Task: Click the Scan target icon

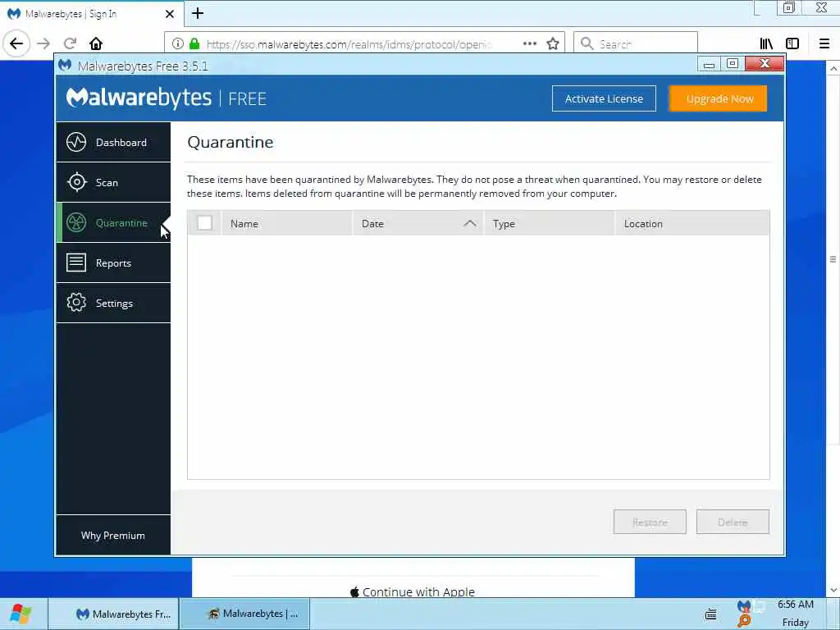Action: point(76,182)
